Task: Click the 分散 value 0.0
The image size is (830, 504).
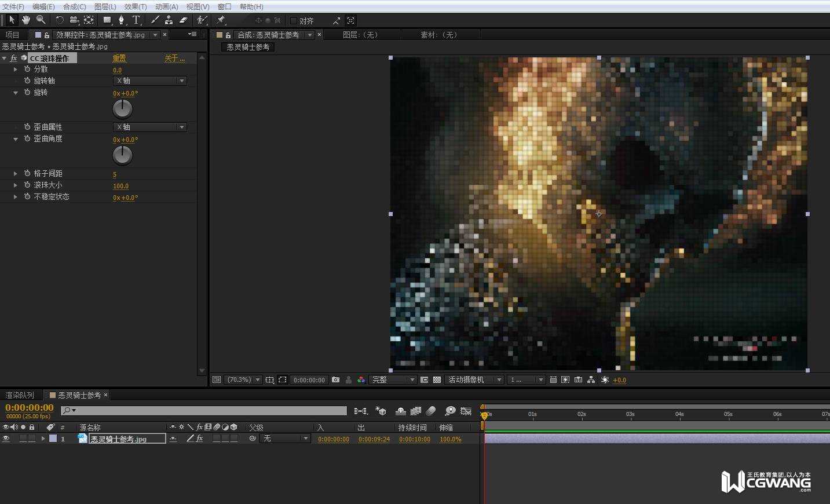Action: click(x=117, y=70)
